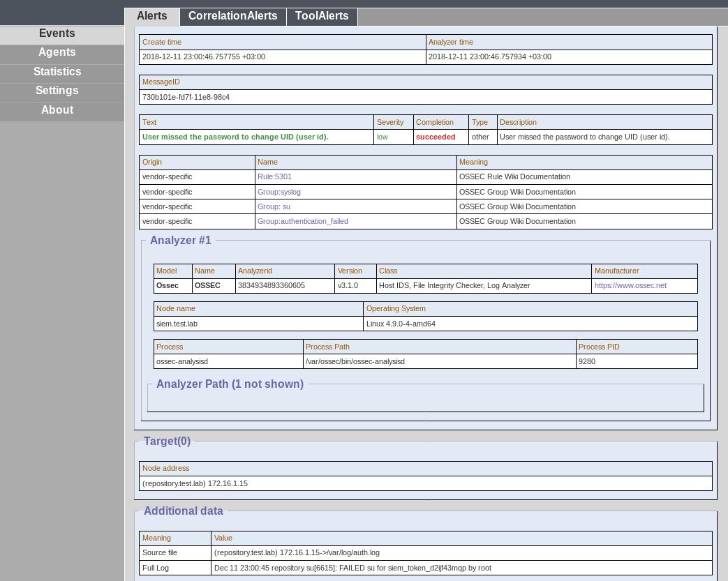
Task: Open the Group: su link
Action: click(274, 206)
